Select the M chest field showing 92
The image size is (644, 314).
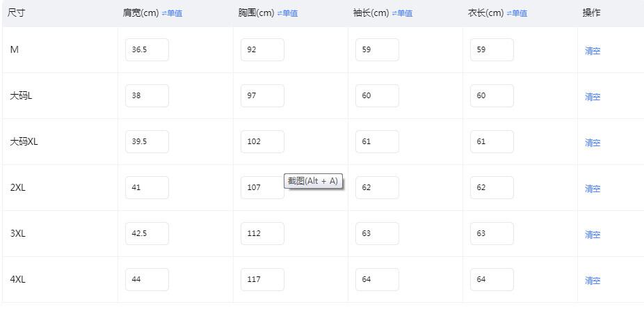262,50
